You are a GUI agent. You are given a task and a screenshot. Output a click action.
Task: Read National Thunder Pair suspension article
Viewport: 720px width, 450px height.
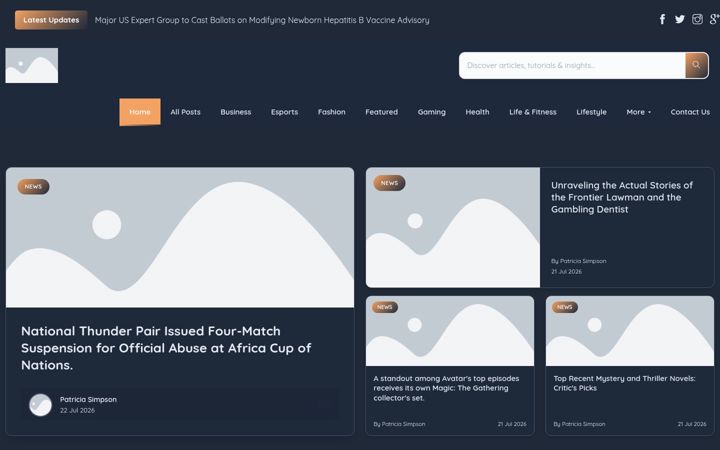pos(166,348)
